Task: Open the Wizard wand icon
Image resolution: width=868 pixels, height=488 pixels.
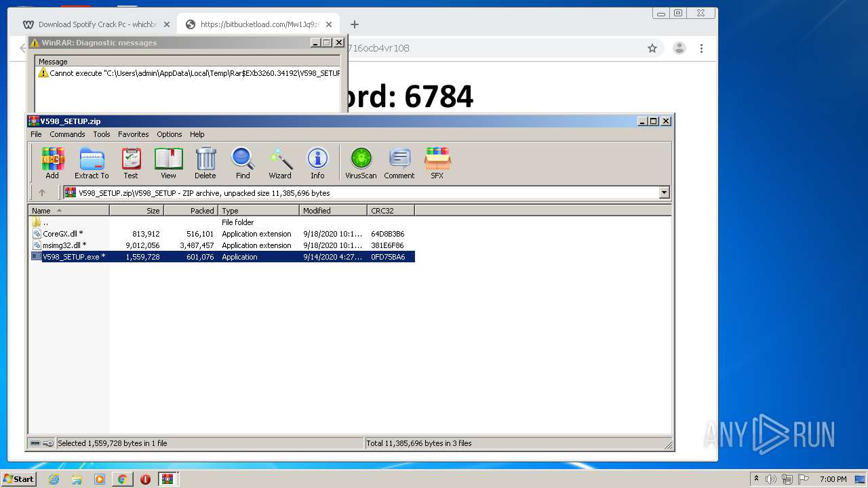Action: click(280, 163)
